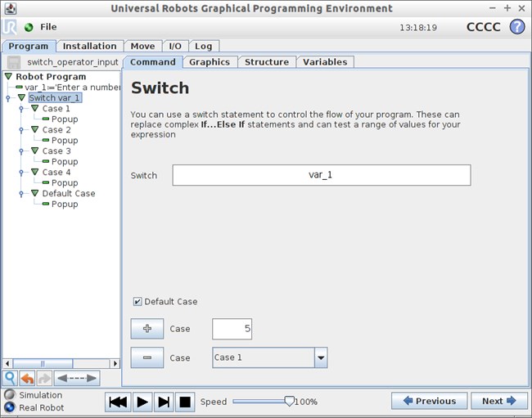Click the Next button

coord(499,401)
